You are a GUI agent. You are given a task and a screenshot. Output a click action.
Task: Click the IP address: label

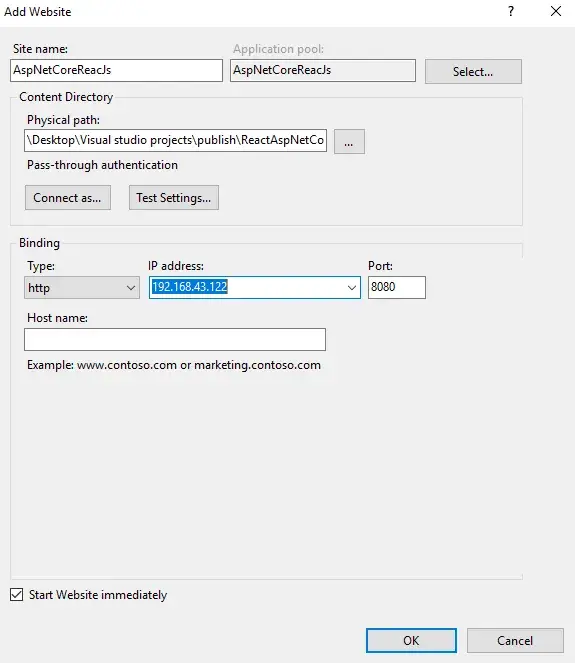pyautogui.click(x=176, y=266)
